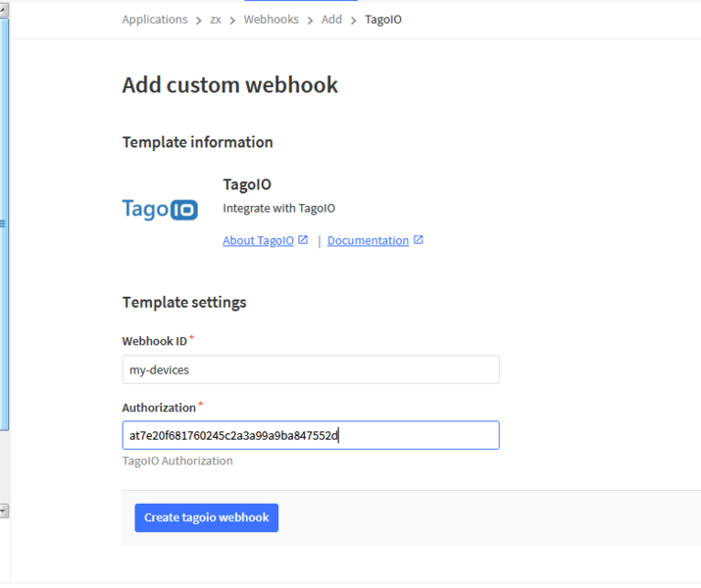Click chevron after Applications breadcrumb
The width and height of the screenshot is (701, 588).
click(x=198, y=21)
